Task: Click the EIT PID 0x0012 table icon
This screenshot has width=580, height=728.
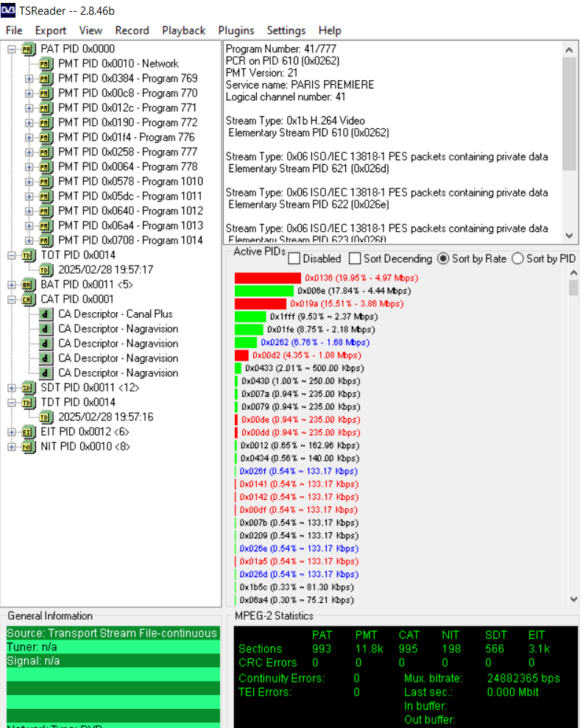Action: pyautogui.click(x=27, y=432)
